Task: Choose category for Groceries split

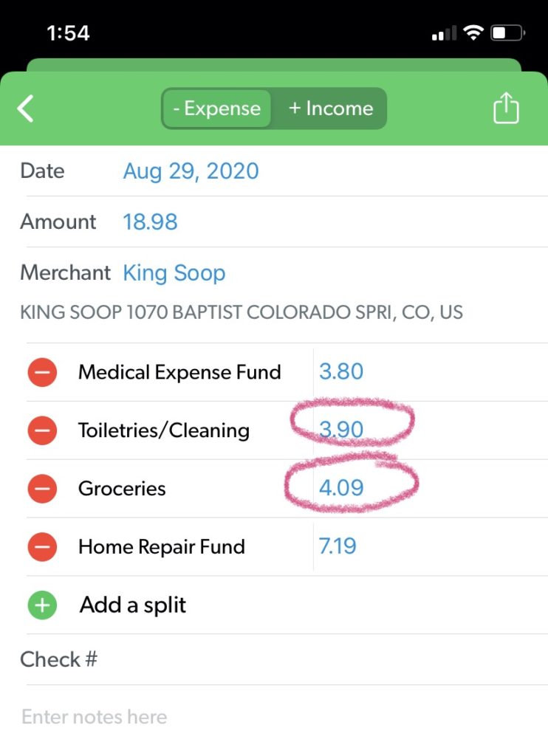Action: (x=122, y=489)
